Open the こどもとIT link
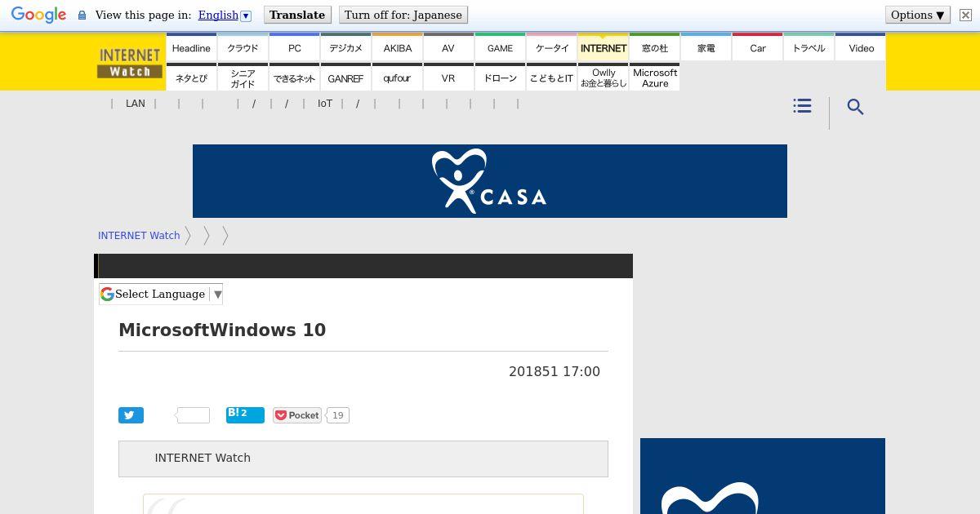 (551, 78)
